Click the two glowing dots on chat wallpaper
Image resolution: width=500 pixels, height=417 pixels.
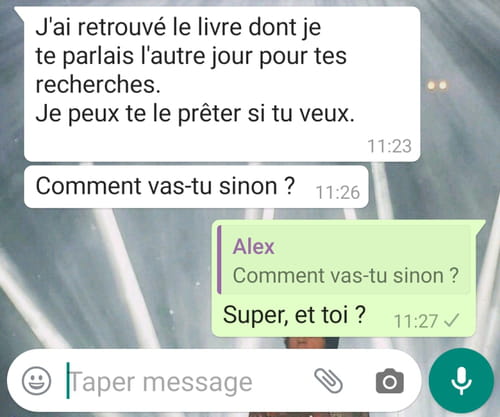[437, 86]
